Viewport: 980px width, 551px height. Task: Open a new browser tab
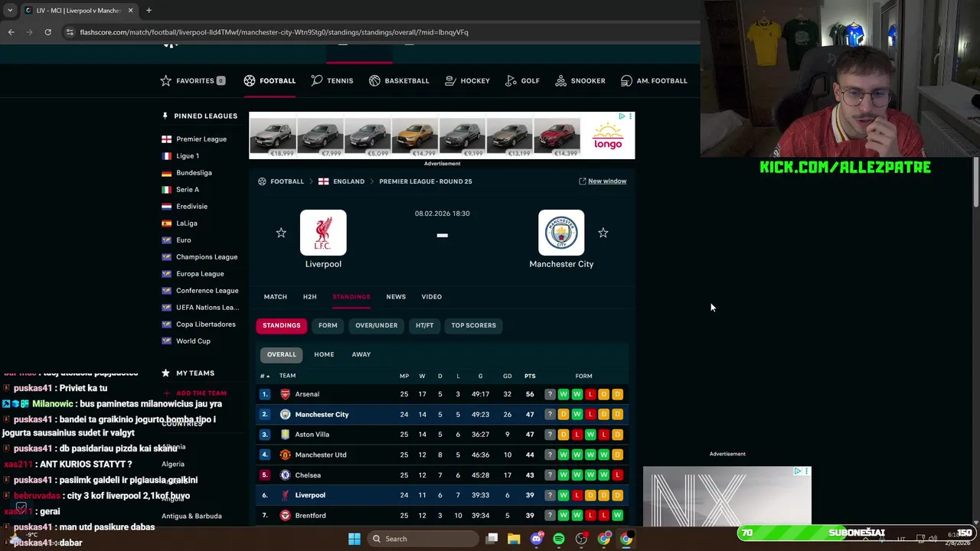[x=149, y=11]
